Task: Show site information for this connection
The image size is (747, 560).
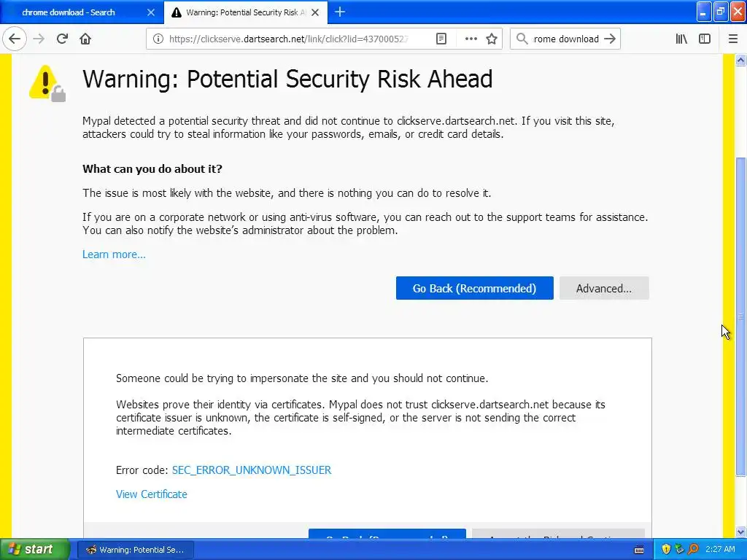Action: 158,39
